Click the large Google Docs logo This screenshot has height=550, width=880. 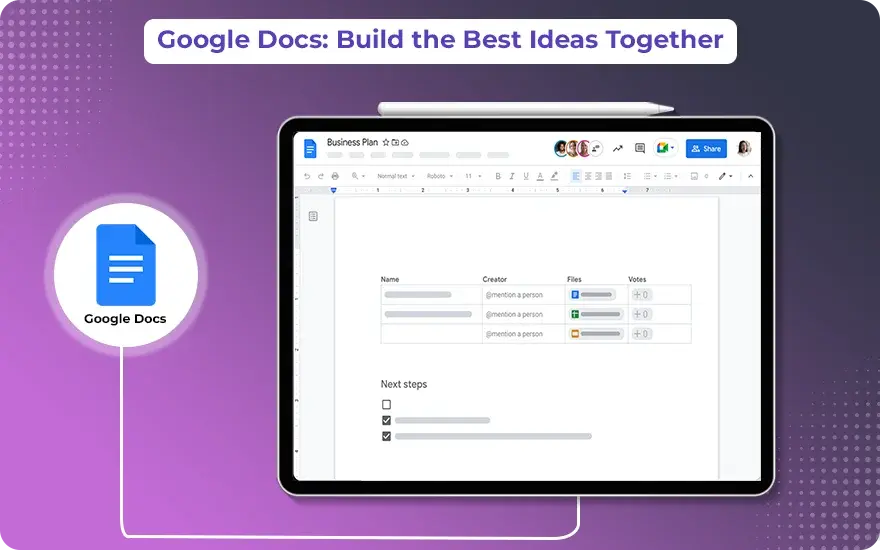(126, 265)
